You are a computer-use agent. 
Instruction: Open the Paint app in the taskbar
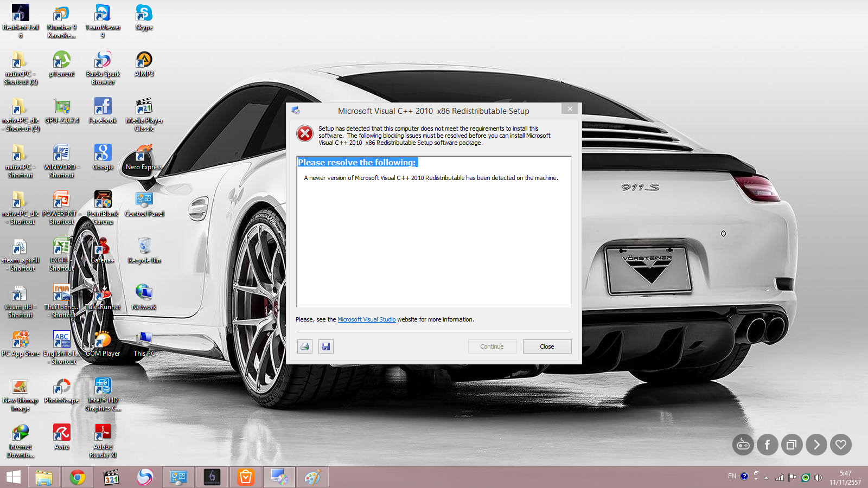(312, 477)
